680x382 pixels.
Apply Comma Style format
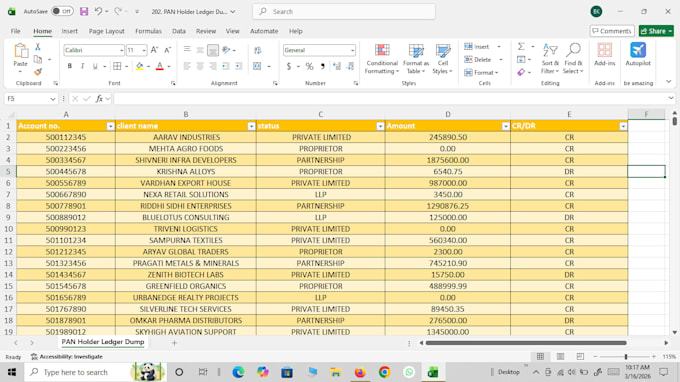pyautogui.click(x=322, y=66)
